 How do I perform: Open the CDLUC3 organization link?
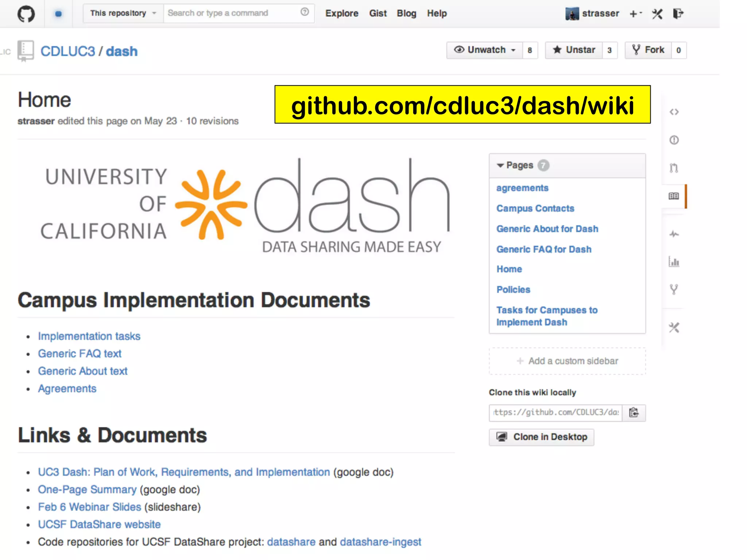[x=67, y=51]
